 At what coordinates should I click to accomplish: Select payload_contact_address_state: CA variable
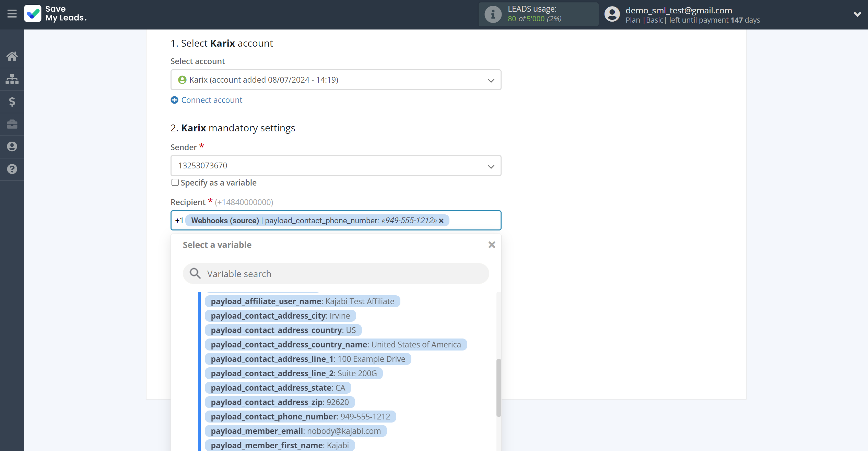[x=278, y=388]
